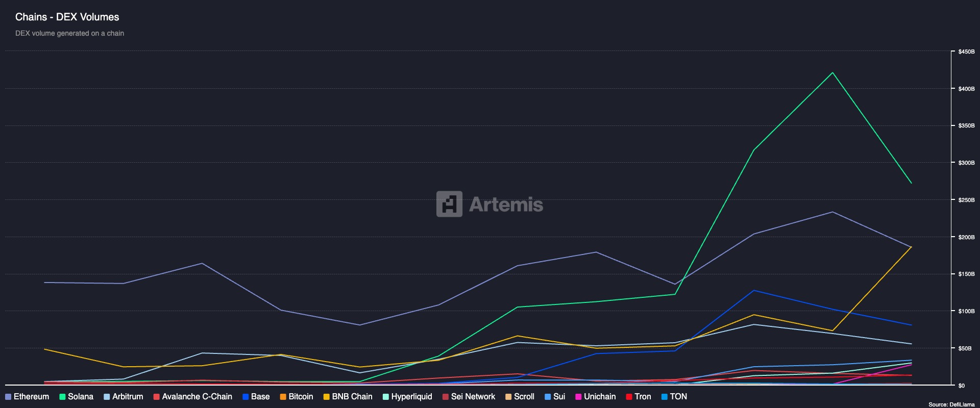
Task: Click the $250B axis label
Action: (x=966, y=200)
